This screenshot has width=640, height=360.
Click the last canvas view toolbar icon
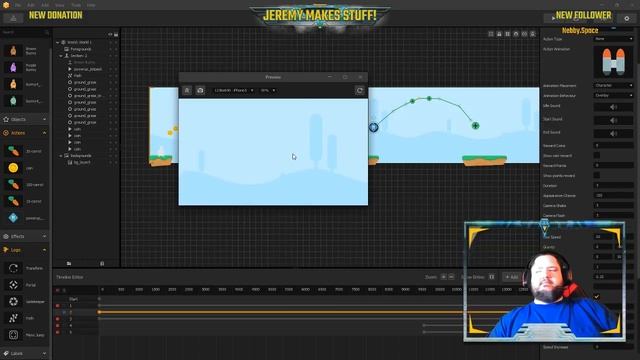533,34
